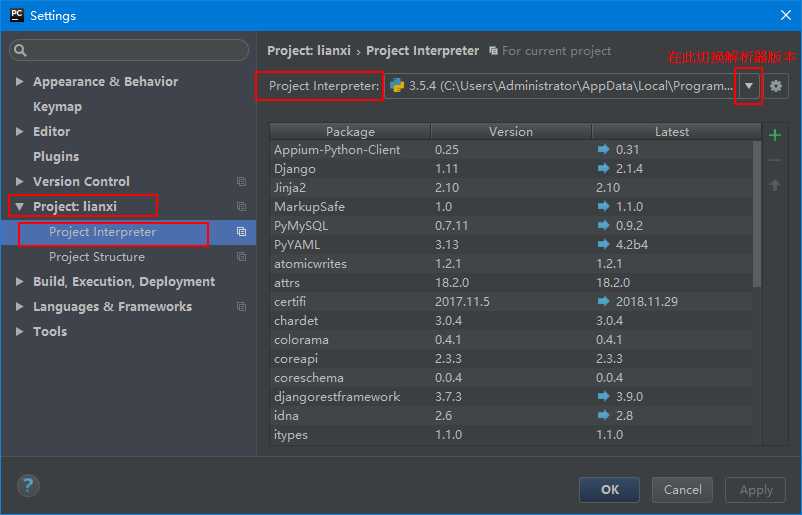Open the Plugins settings page

point(56,156)
